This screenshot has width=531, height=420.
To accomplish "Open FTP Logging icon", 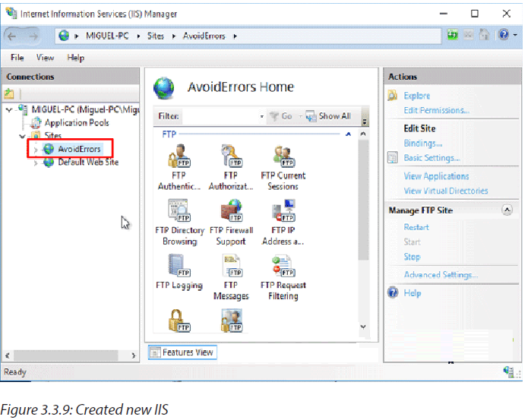I will pyautogui.click(x=179, y=273).
